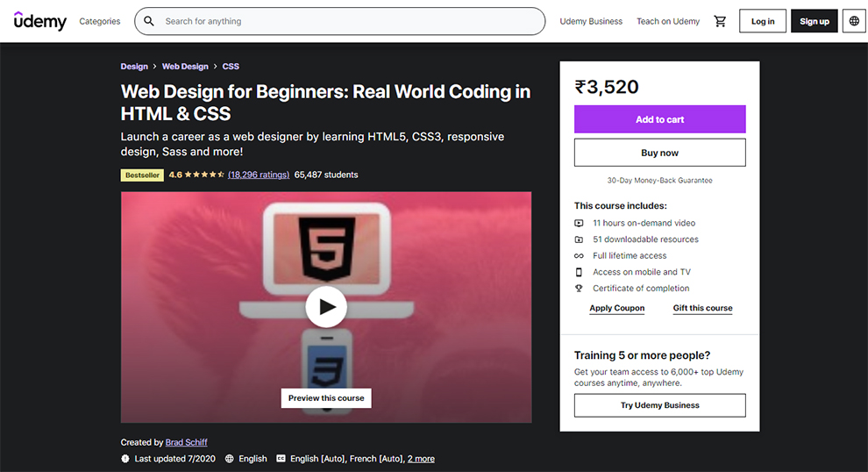Go to the Design breadcrumb
The width and height of the screenshot is (868, 472).
(134, 67)
